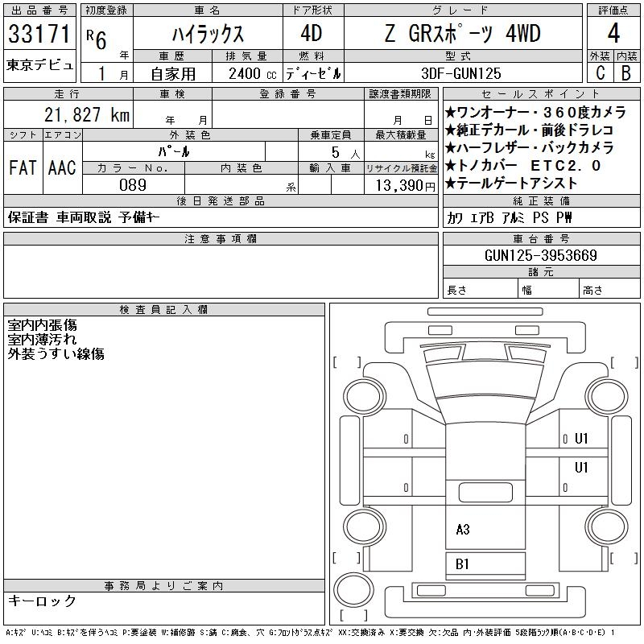Click sales point ハーフレザー・バックカメラ
The height and width of the screenshot is (644, 644).
pos(529,148)
